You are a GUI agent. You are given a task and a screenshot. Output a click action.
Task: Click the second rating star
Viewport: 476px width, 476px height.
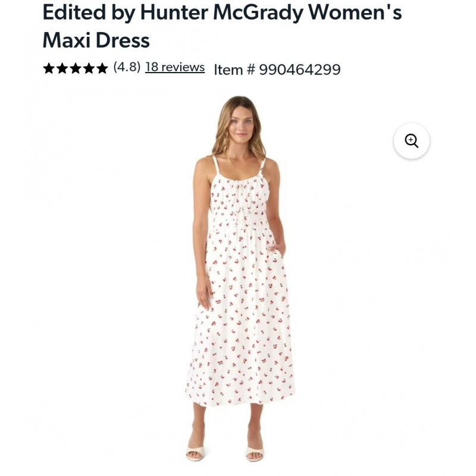[62, 68]
